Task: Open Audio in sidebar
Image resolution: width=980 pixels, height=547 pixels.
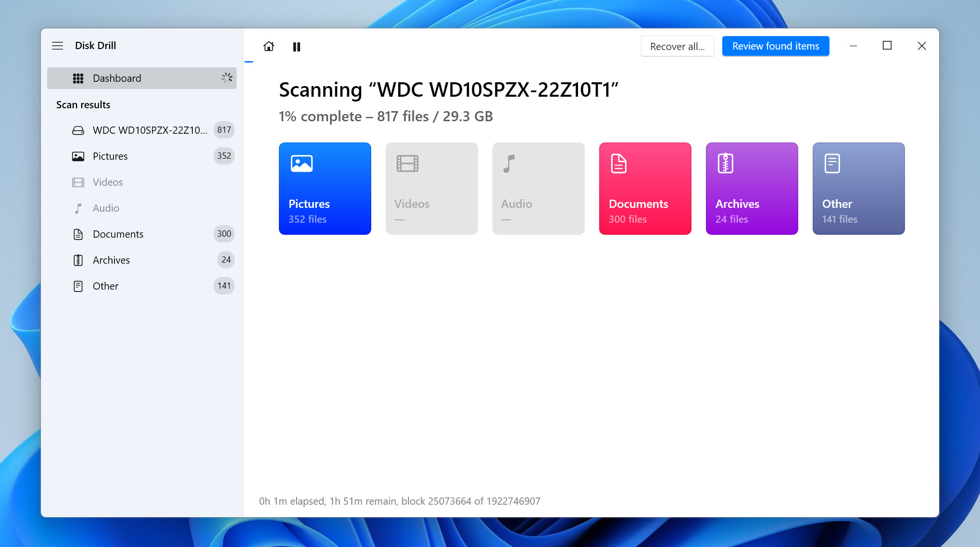Action: point(142,208)
